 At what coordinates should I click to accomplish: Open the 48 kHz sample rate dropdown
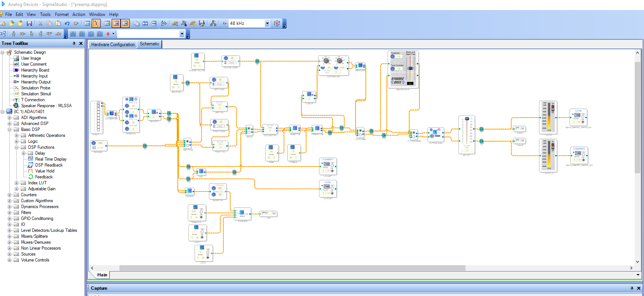267,23
